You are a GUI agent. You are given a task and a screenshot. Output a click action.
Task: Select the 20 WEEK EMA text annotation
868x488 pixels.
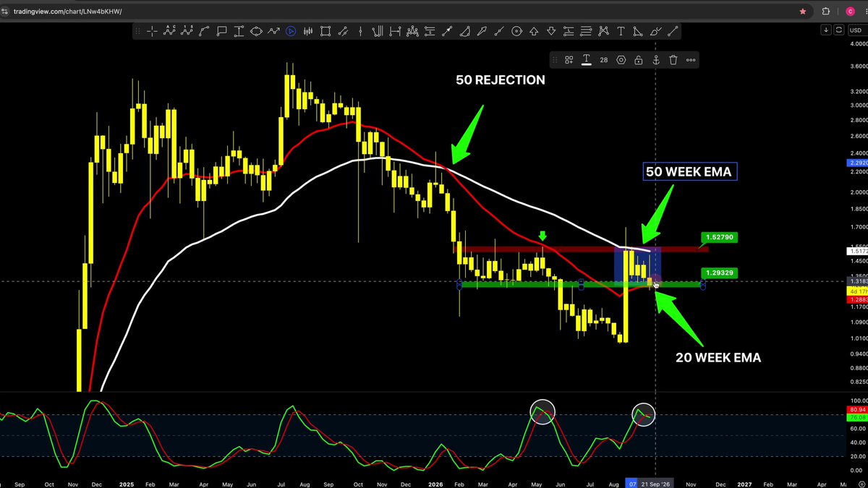(718, 357)
